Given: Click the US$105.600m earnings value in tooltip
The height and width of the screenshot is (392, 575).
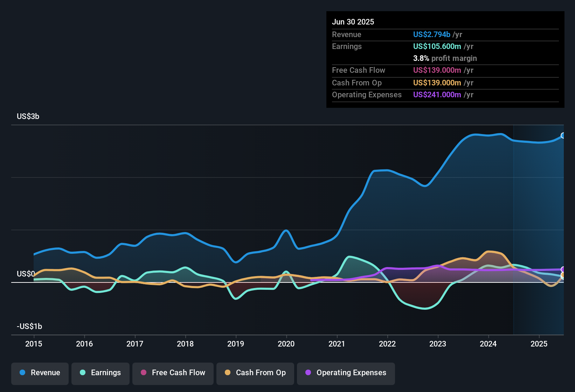Looking at the screenshot, I should pos(437,46).
